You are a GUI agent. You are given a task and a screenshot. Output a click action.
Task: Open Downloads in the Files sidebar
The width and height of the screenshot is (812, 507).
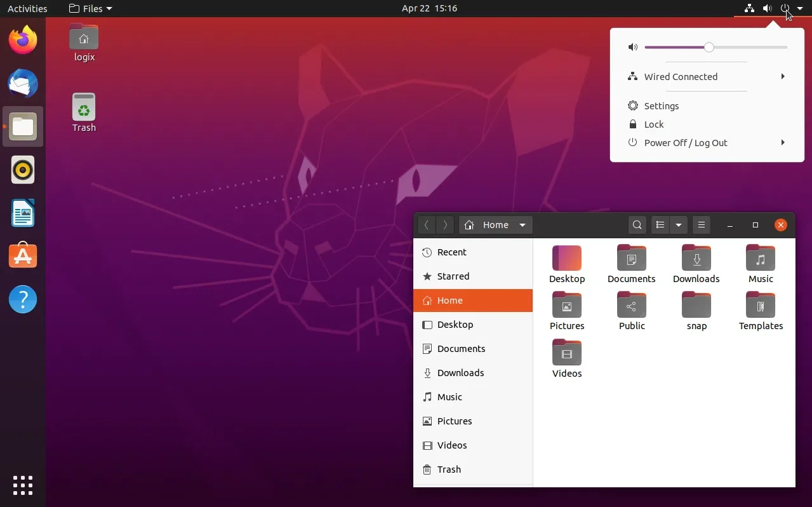[x=473, y=373]
